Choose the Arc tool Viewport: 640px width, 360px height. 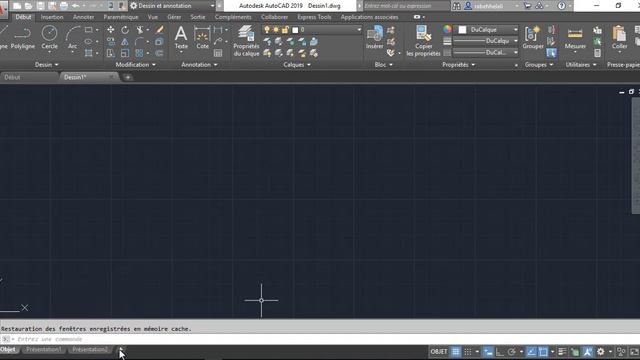pos(72,38)
